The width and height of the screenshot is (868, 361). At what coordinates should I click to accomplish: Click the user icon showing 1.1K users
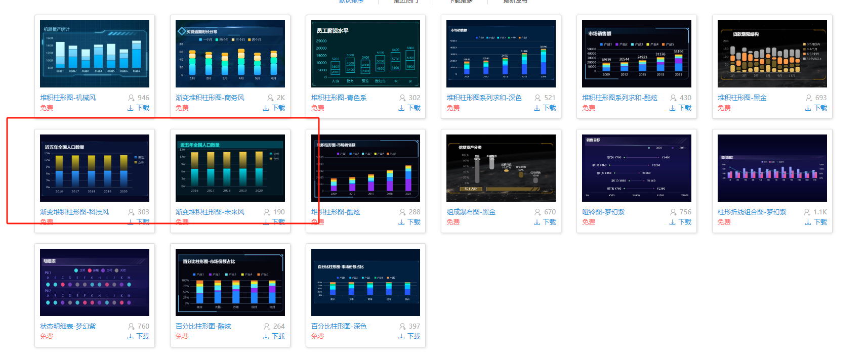pos(807,212)
